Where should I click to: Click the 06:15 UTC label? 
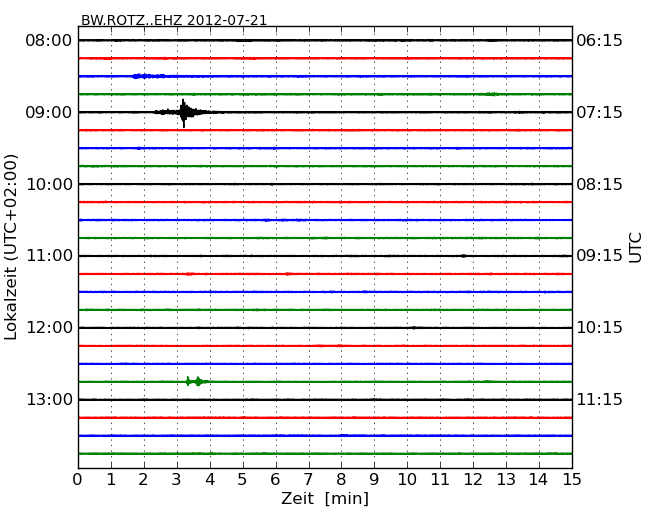pyautogui.click(x=599, y=41)
